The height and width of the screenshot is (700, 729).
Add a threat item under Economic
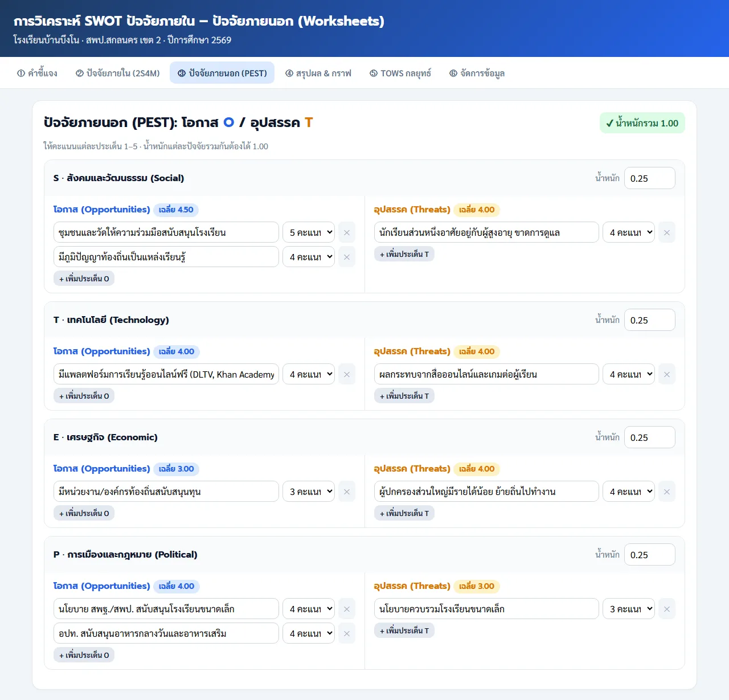pos(404,513)
